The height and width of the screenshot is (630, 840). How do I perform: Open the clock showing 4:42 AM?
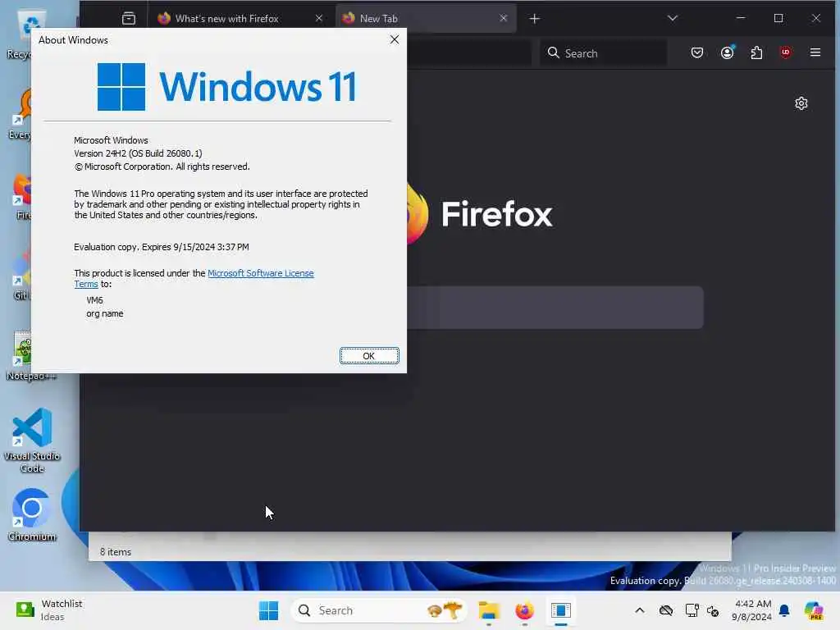coord(751,610)
